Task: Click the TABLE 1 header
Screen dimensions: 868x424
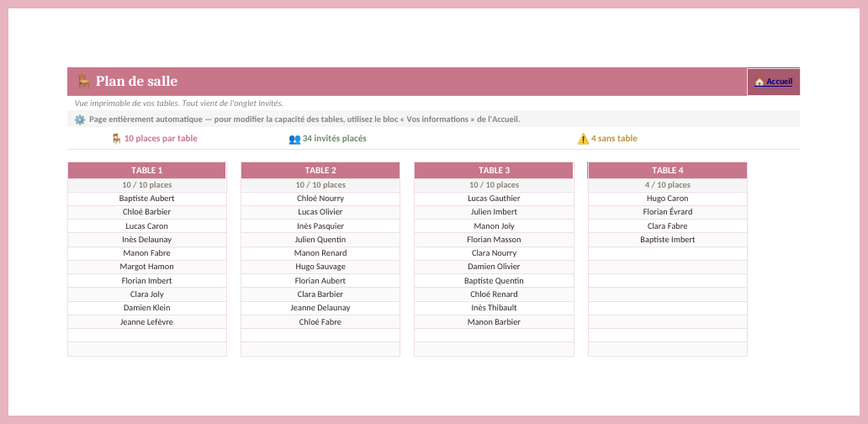Action: [x=146, y=171]
